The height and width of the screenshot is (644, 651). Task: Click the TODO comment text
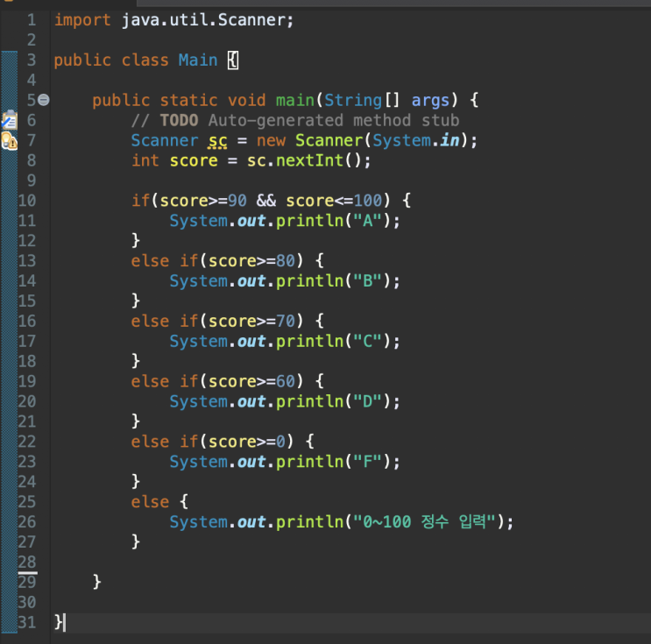pos(295,120)
